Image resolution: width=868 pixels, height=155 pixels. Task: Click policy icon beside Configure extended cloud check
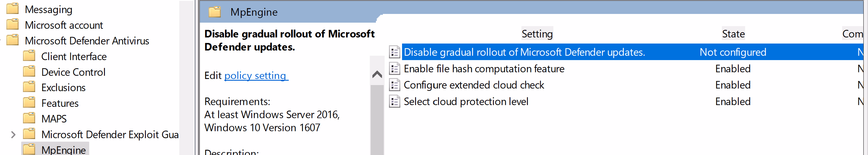click(394, 85)
